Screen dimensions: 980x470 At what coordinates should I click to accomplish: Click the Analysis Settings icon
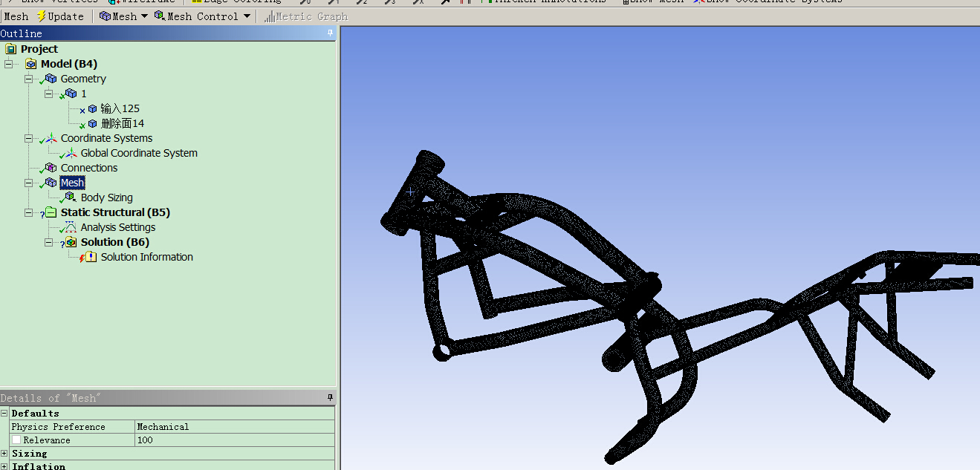pyautogui.click(x=71, y=227)
